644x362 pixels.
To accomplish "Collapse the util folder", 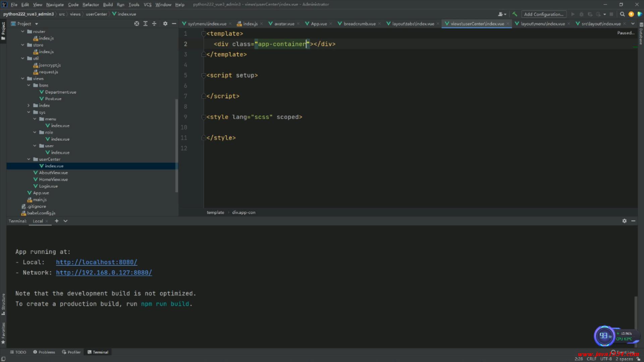I will coord(23,58).
